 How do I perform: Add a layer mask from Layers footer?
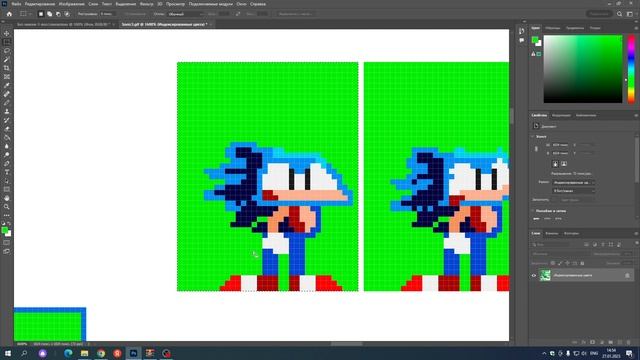(x=593, y=342)
